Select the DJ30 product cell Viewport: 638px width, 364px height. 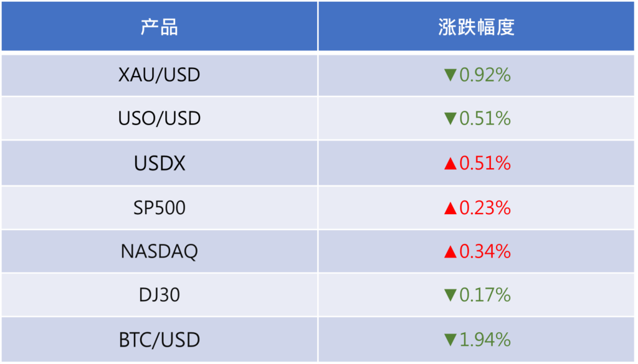(159, 295)
